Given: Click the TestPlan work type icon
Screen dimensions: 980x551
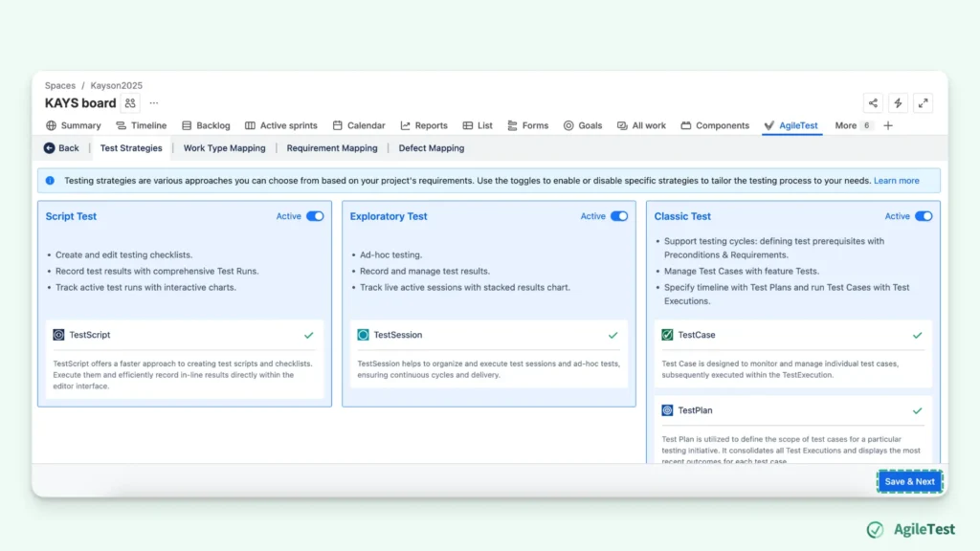Looking at the screenshot, I should [x=667, y=410].
